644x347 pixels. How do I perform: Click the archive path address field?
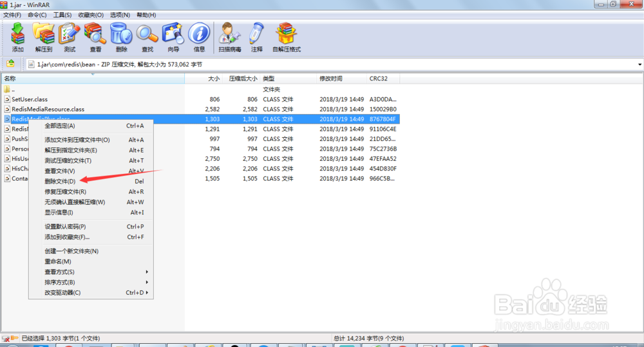(330, 64)
